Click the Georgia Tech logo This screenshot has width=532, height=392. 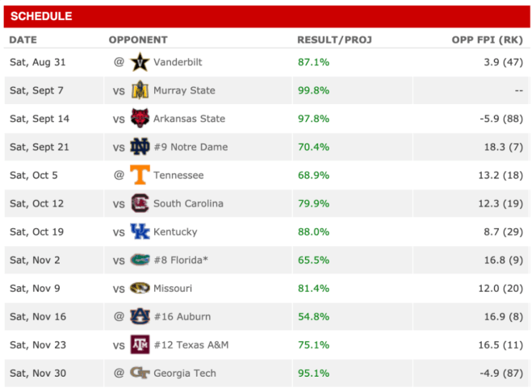pyautogui.click(x=140, y=373)
